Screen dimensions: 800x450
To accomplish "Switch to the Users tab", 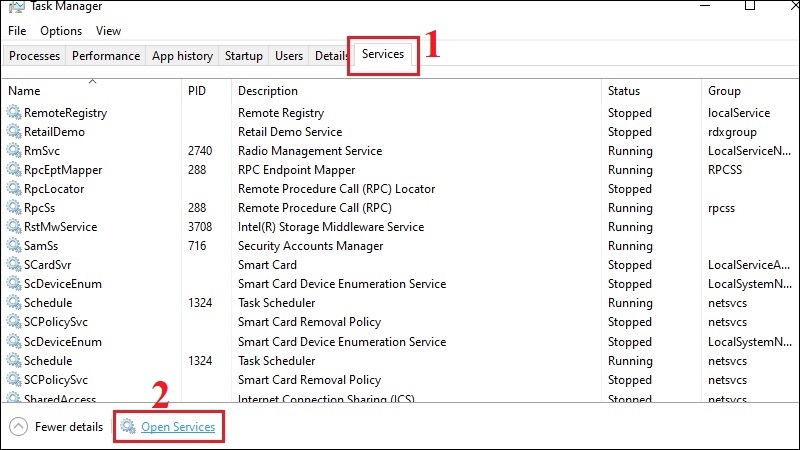I will pos(289,56).
